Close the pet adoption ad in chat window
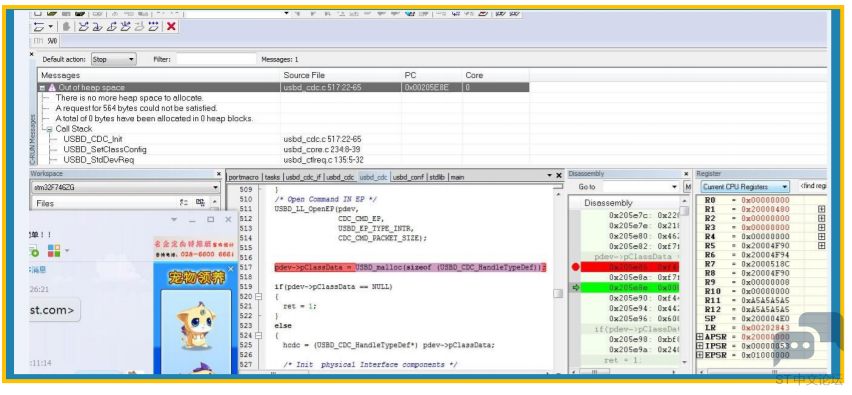The image size is (852, 395). [x=231, y=269]
